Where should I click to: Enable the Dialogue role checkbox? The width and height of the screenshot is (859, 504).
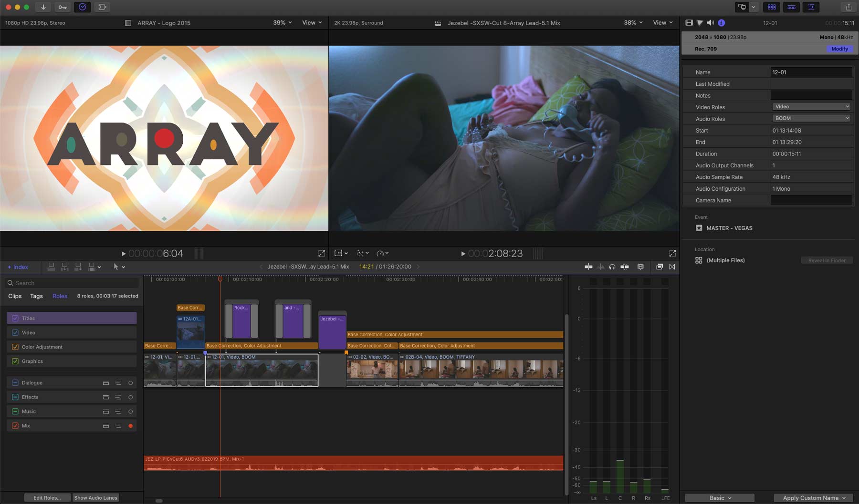click(x=15, y=383)
